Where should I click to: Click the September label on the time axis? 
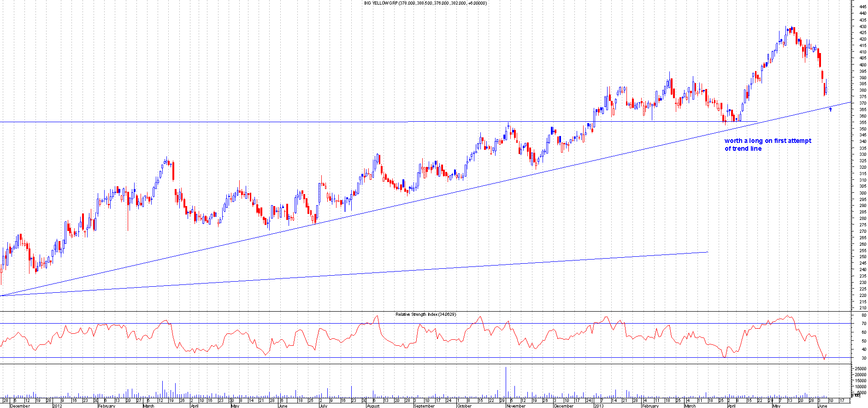[x=424, y=406]
